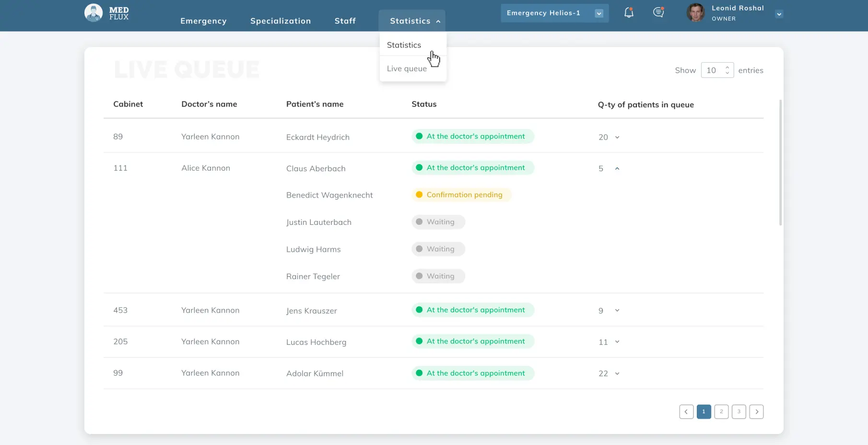The height and width of the screenshot is (445, 868).
Task: Expand queue for cabinet 89
Action: pyautogui.click(x=617, y=138)
